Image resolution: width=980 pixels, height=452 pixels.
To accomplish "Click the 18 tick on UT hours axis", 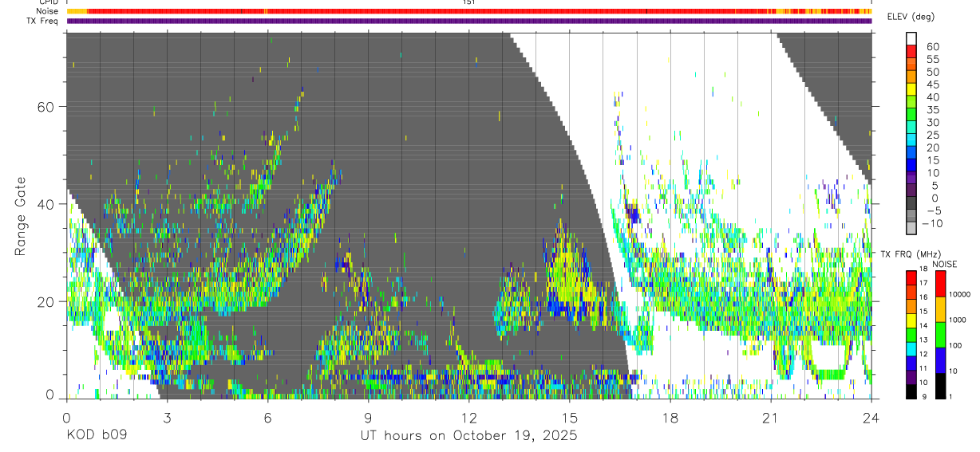I will (x=670, y=417).
